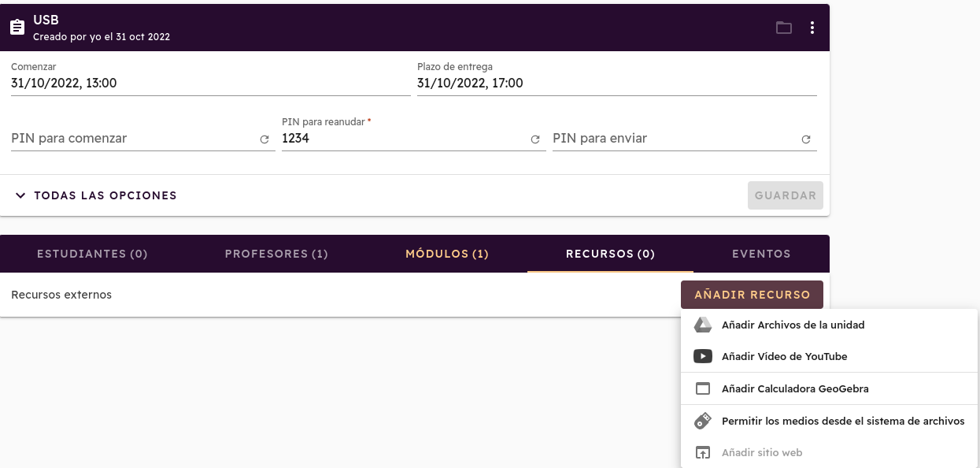Regenerate the PIN para comenzar
This screenshot has width=980, height=468.
click(264, 139)
